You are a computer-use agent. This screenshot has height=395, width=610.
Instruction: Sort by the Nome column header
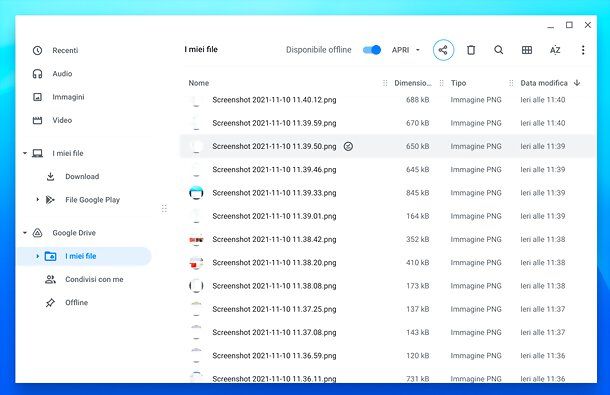coord(199,83)
